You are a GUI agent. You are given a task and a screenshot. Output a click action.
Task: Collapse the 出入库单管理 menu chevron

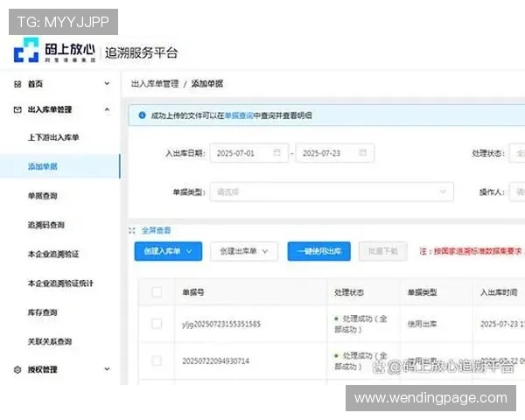point(107,109)
